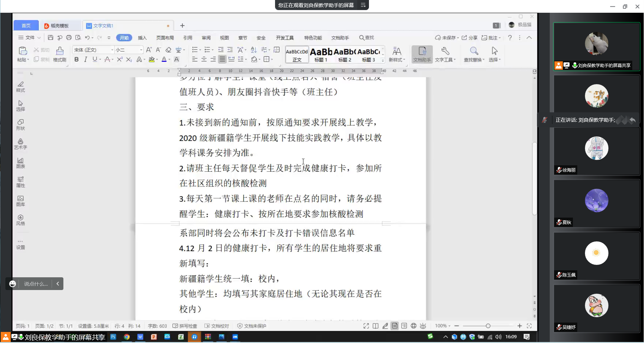Image resolution: width=644 pixels, height=343 pixels.
Task: Switch to full screen view in status bar
Action: click(x=366, y=326)
